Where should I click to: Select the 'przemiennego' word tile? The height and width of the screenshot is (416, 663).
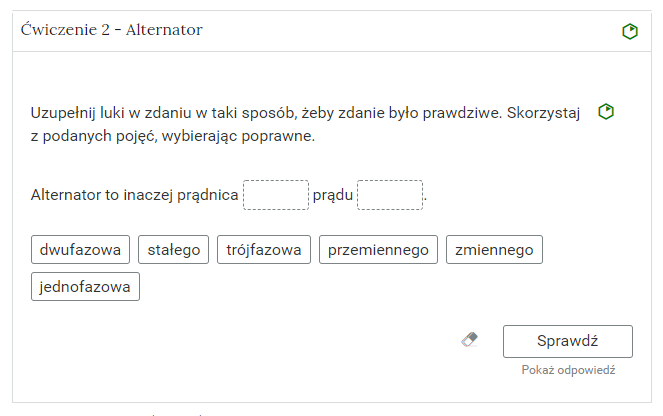pyautogui.click(x=378, y=249)
